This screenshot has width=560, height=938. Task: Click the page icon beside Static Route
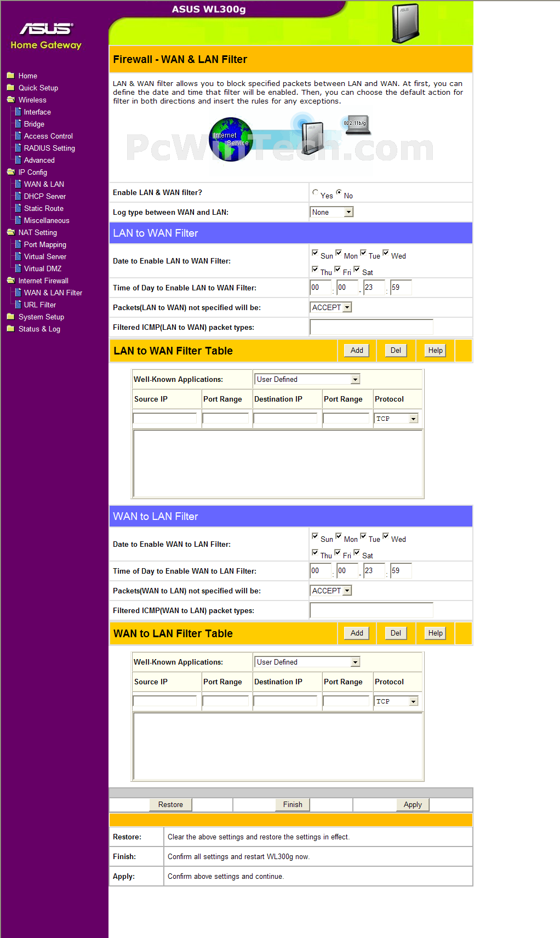click(18, 208)
